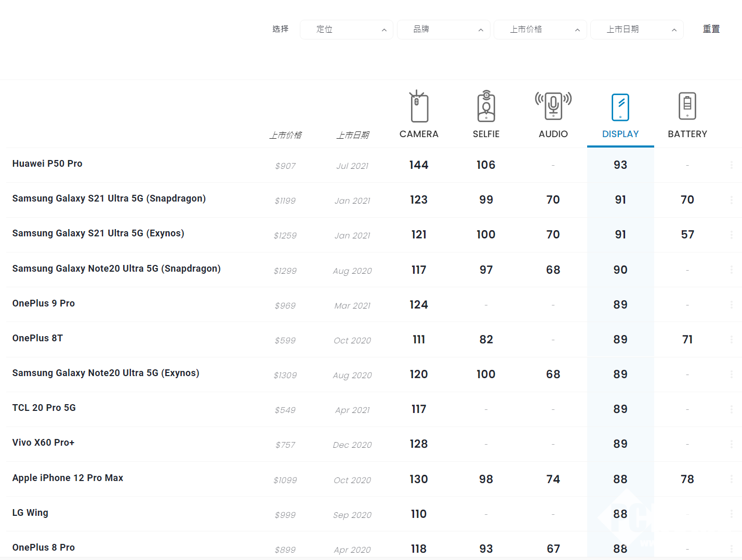Open more options for Apple iPhone 12 Pro Max
Image resolution: width=742 pixels, height=560 pixels.
click(731, 479)
